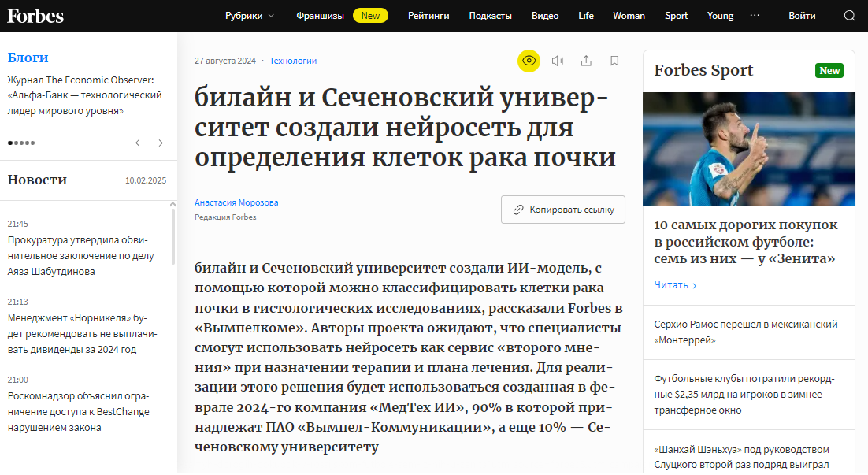Open Видео section
This screenshot has width=868, height=475.
(545, 16)
